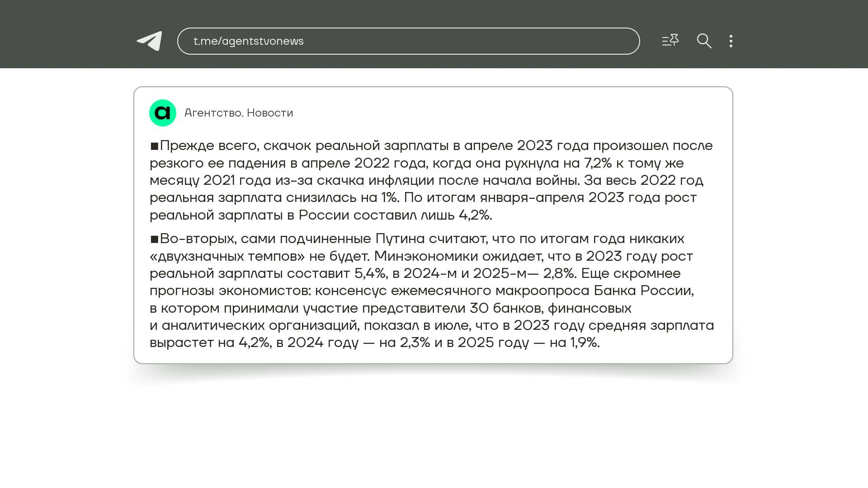The height and width of the screenshot is (488, 868).
Task: Click the quoted phrase «двухзначных темпов»
Action: pyautogui.click(x=227, y=256)
